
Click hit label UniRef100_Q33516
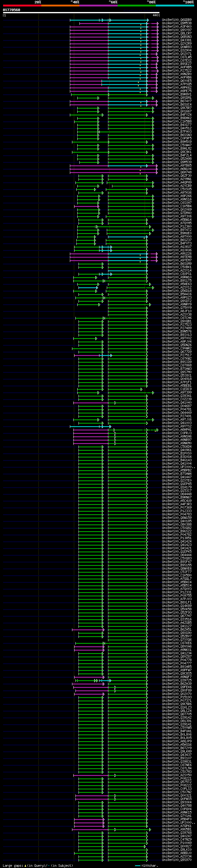click(x=177, y=619)
